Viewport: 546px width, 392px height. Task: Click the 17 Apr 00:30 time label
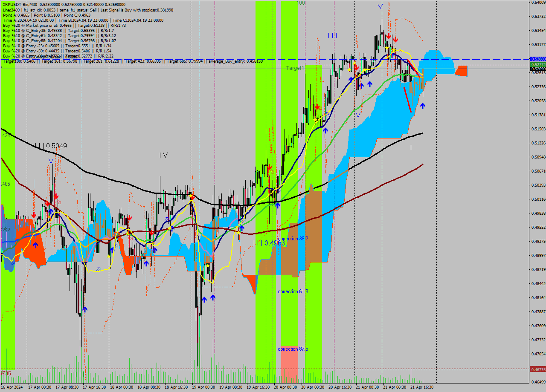[x=40, y=387]
